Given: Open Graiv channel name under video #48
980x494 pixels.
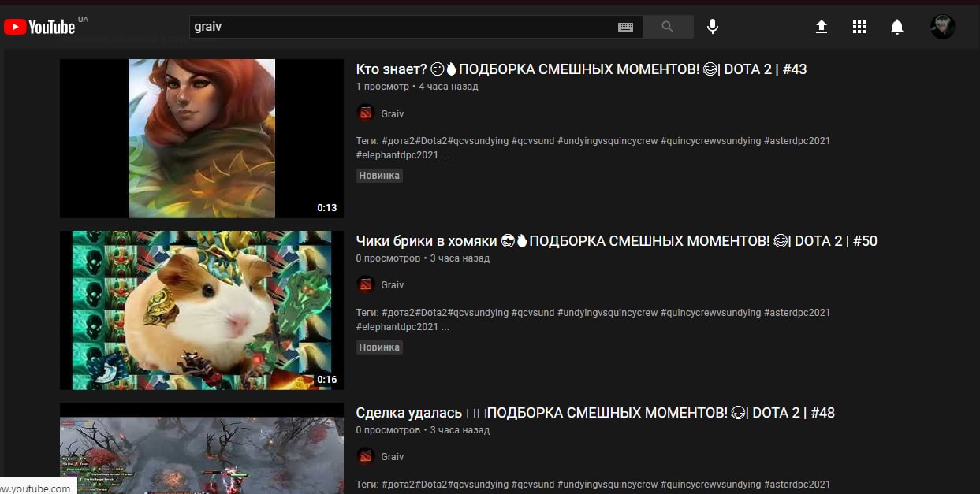Looking at the screenshot, I should (x=392, y=457).
